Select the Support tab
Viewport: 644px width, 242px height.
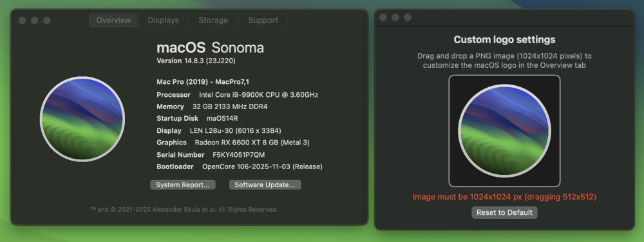[263, 20]
